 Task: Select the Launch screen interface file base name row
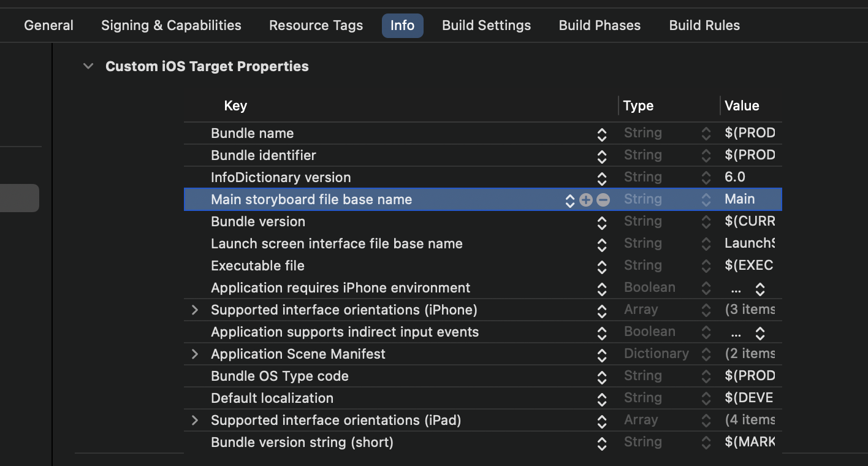tap(337, 244)
